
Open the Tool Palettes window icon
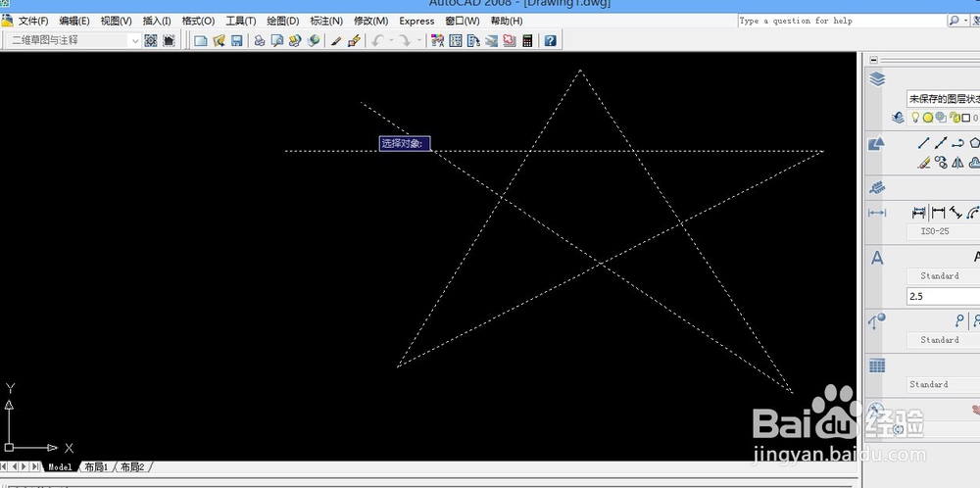(473, 40)
